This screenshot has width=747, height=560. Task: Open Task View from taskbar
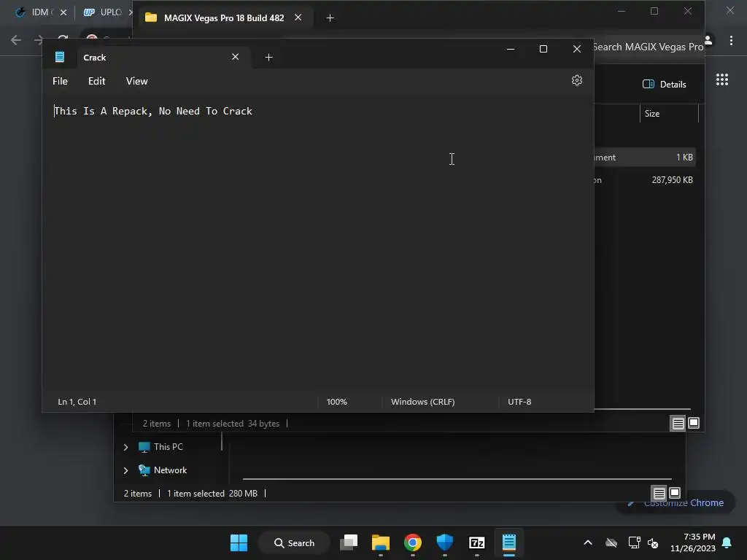click(349, 542)
